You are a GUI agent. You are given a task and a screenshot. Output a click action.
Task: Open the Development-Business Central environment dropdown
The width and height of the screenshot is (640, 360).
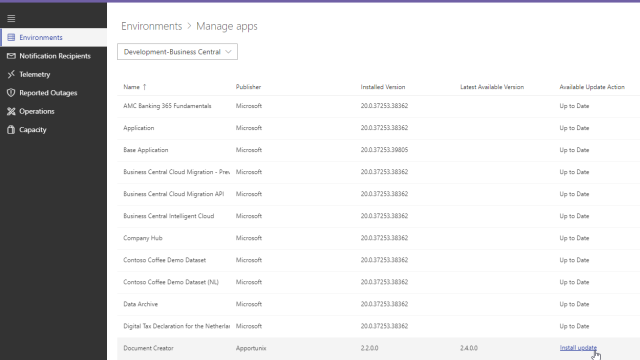tap(177, 52)
